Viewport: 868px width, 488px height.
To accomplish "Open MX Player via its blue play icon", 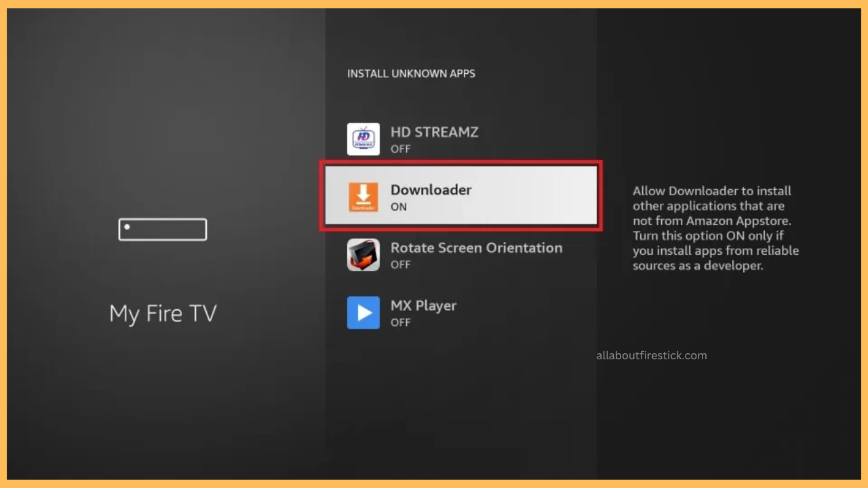I will pos(363,312).
